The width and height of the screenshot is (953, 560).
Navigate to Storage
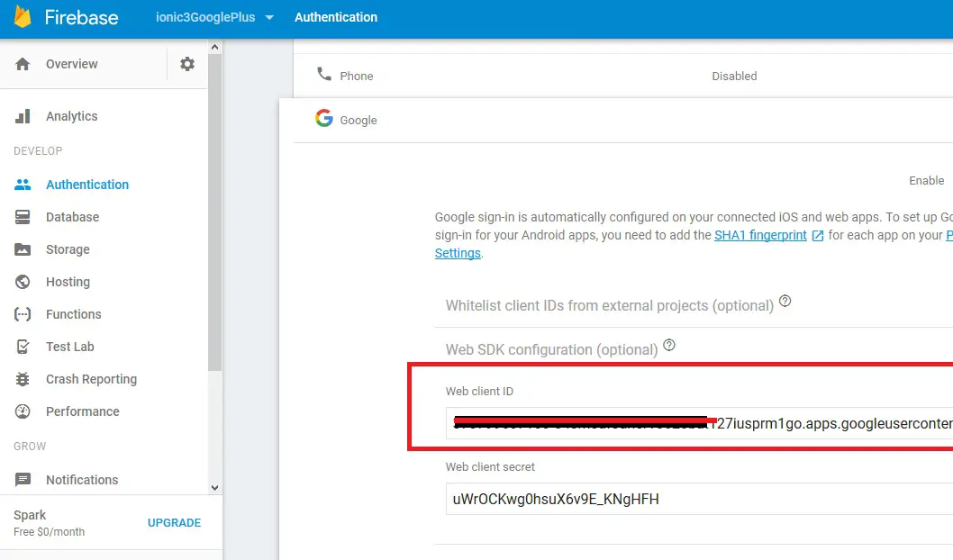(x=68, y=249)
